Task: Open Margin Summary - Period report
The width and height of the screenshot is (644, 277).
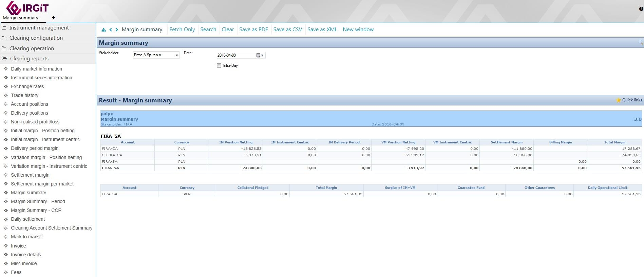Action: (38, 201)
